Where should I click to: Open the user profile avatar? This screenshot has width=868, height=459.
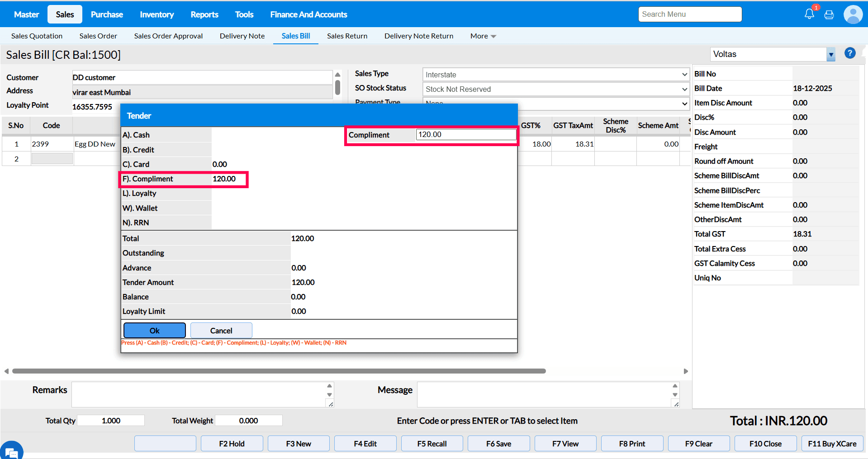(853, 14)
